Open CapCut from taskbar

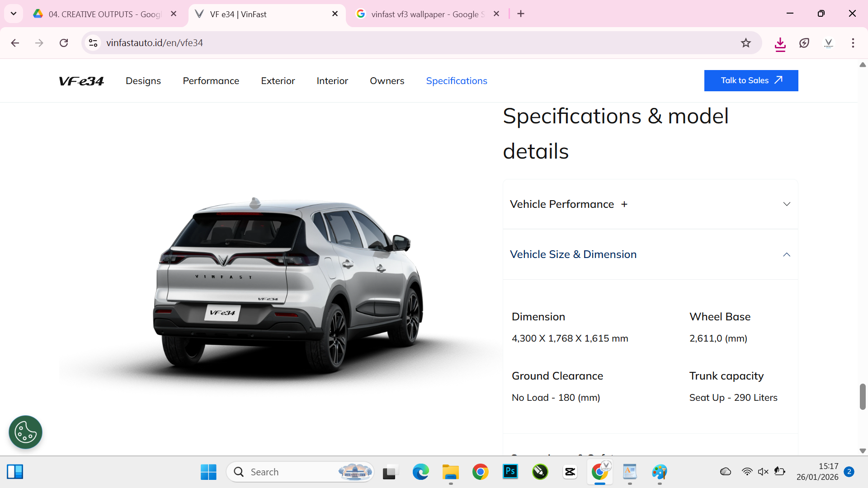[x=570, y=472]
